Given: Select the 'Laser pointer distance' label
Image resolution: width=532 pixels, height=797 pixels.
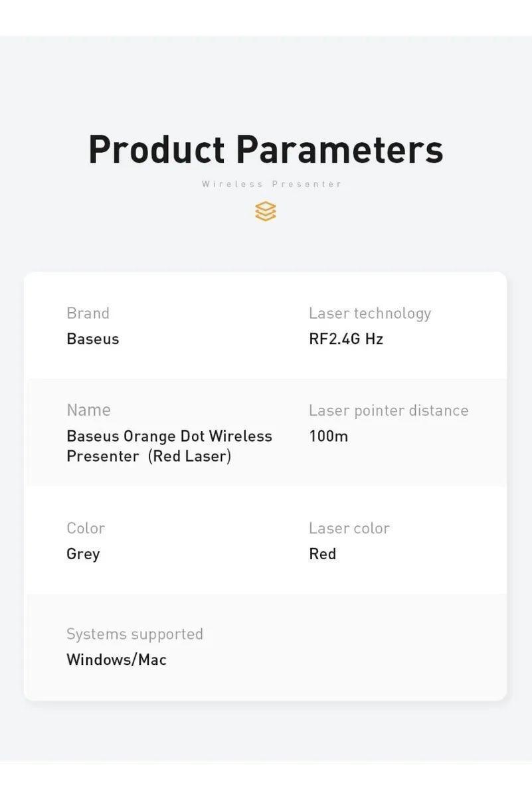Looking at the screenshot, I should pos(389,410).
